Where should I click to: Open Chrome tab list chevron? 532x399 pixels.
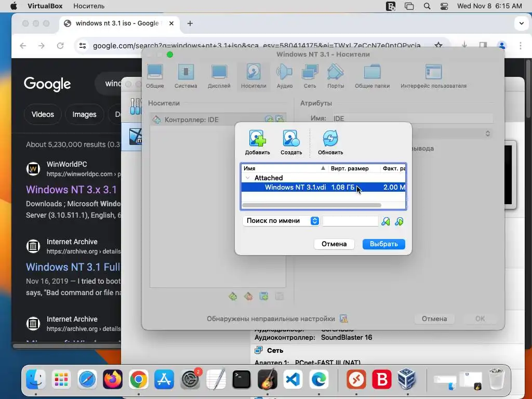coord(521,23)
